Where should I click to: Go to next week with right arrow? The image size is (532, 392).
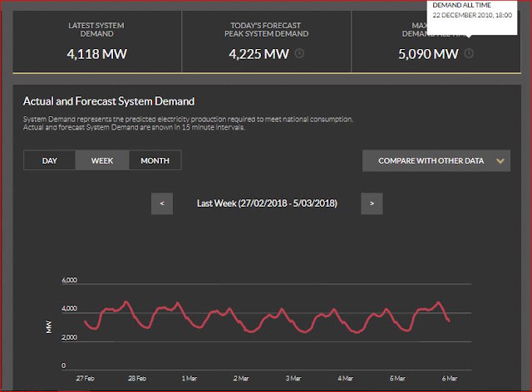(x=372, y=203)
